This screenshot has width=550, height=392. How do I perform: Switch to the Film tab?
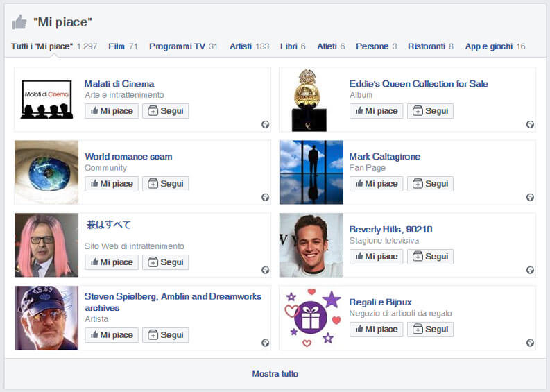(x=123, y=46)
